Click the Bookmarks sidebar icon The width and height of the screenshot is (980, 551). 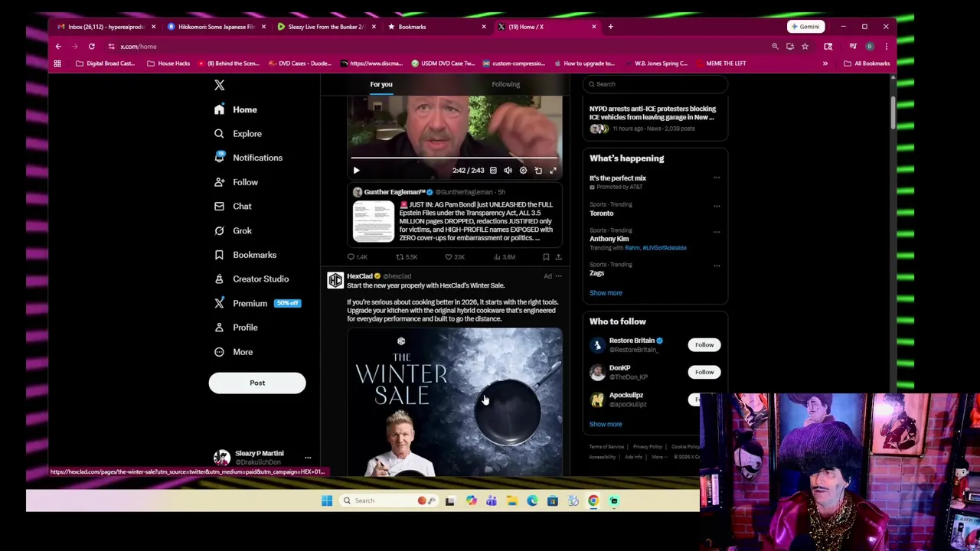(219, 255)
